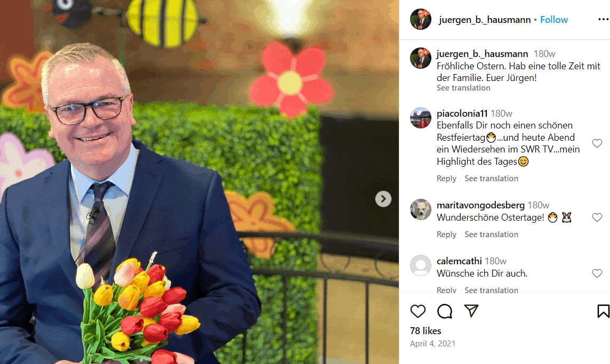See translation of maritavongodesberg's comment
The width and height of the screenshot is (610, 364).
point(491,234)
